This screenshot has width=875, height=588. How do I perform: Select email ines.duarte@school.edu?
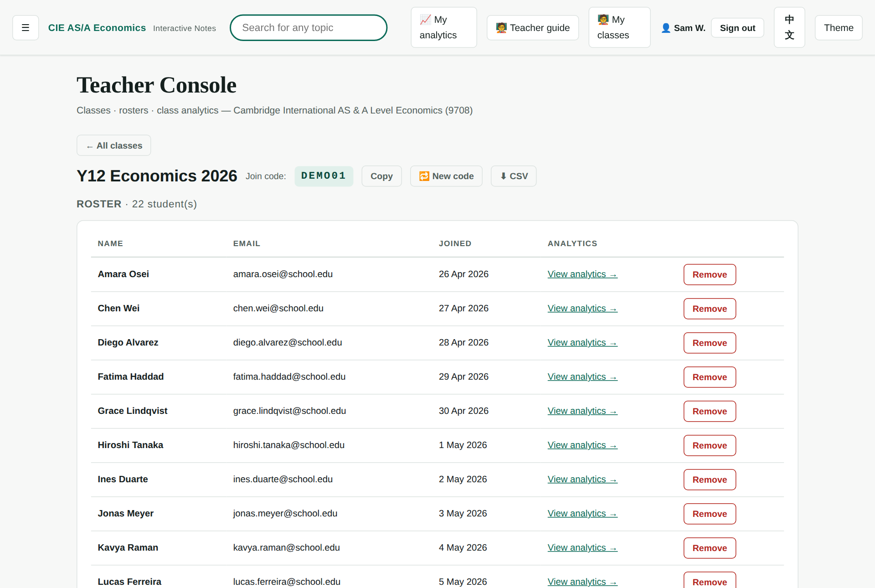coord(283,479)
